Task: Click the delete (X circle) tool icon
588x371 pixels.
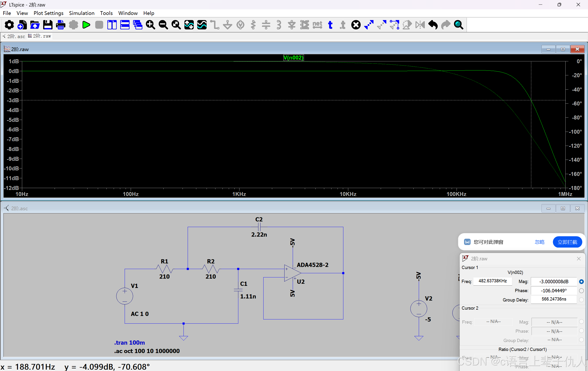Action: pos(356,25)
